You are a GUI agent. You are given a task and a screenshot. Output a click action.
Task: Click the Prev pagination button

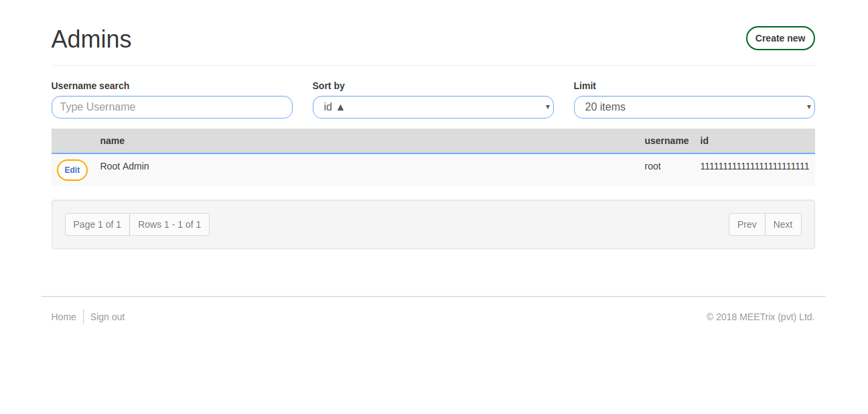746,224
